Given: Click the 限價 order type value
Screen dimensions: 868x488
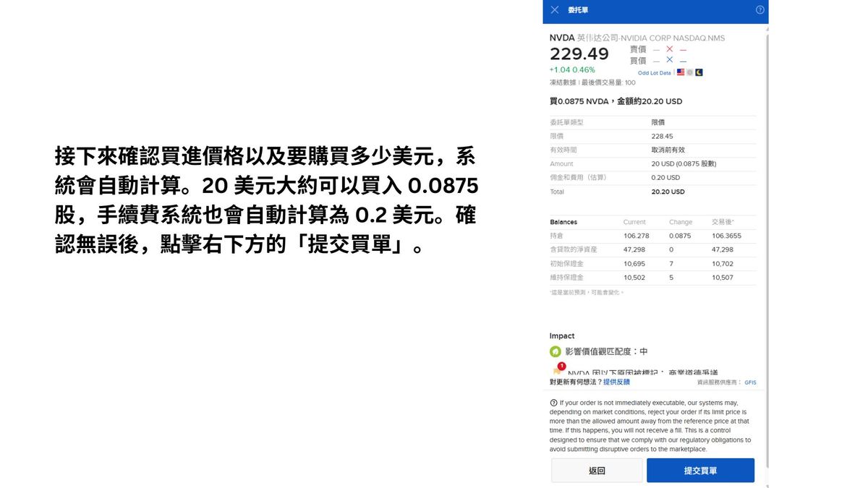Looking at the screenshot, I should click(x=658, y=122).
